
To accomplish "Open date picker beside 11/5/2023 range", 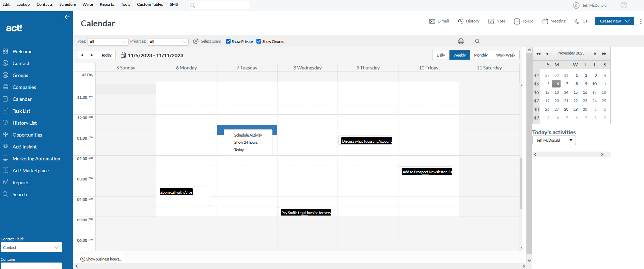I will pyautogui.click(x=123, y=55).
